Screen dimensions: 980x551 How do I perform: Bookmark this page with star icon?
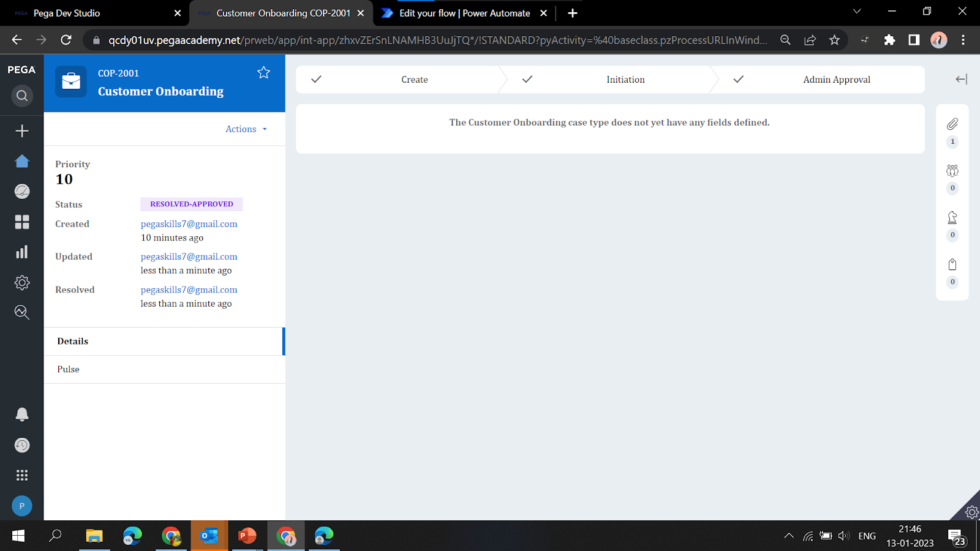point(834,40)
